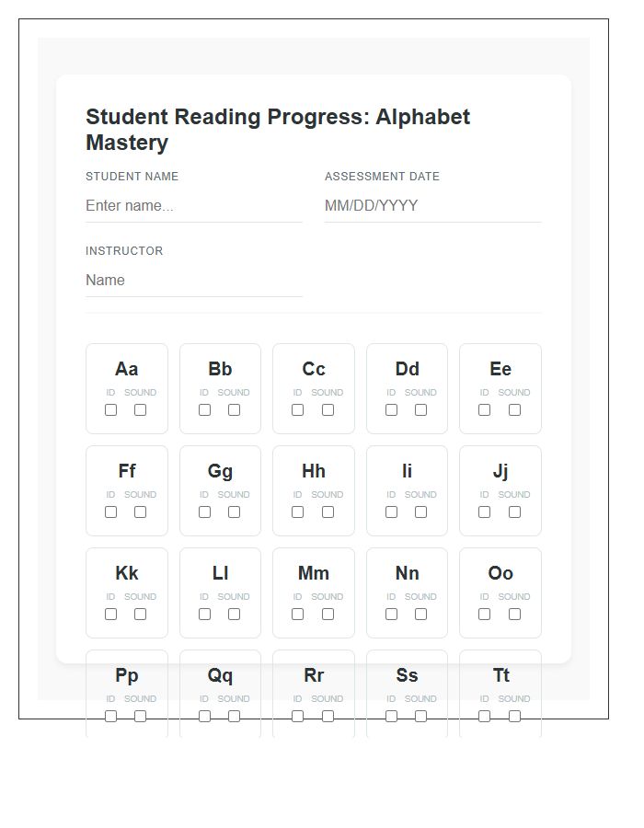The image size is (644, 828).
Task: Check the ID box for letter Oo
Action: pyautogui.click(x=485, y=614)
